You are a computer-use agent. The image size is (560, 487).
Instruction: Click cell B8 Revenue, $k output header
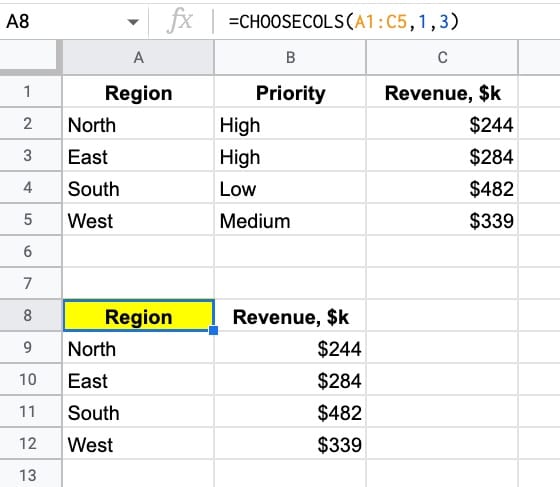click(x=290, y=316)
